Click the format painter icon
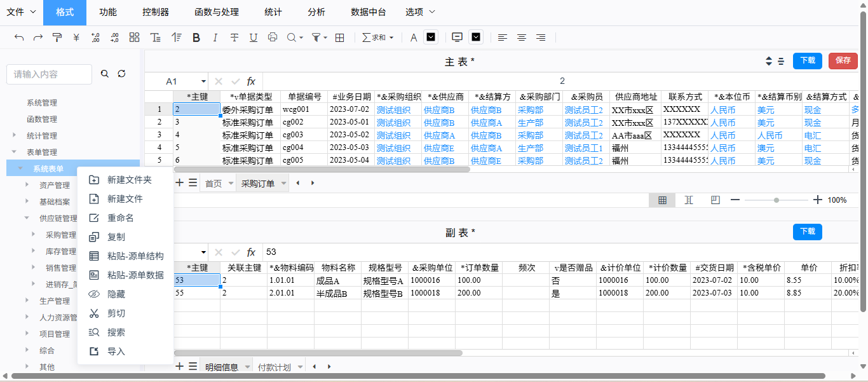This screenshot has width=868, height=382. 57,38
